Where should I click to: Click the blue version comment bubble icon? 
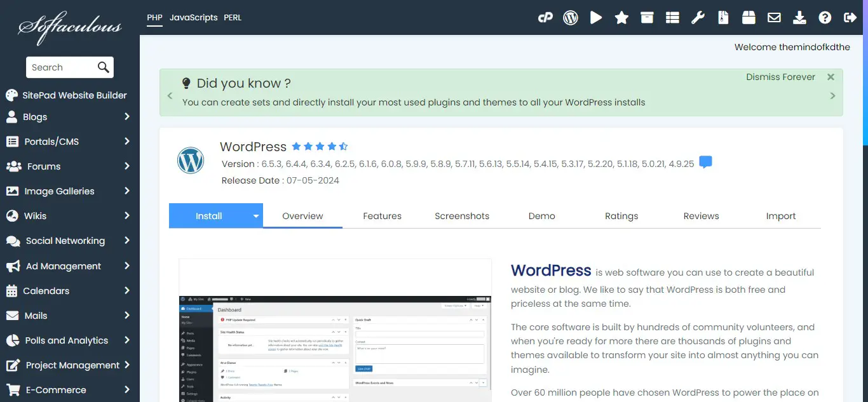coord(705,162)
